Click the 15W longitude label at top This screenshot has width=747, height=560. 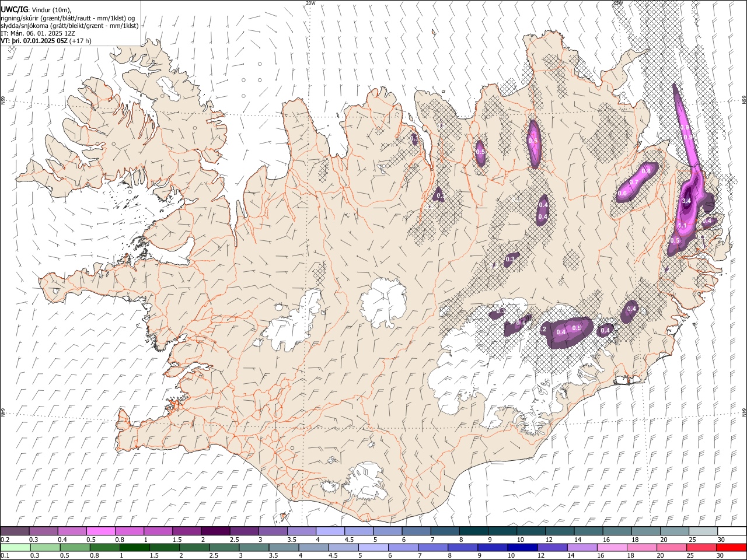click(x=618, y=3)
